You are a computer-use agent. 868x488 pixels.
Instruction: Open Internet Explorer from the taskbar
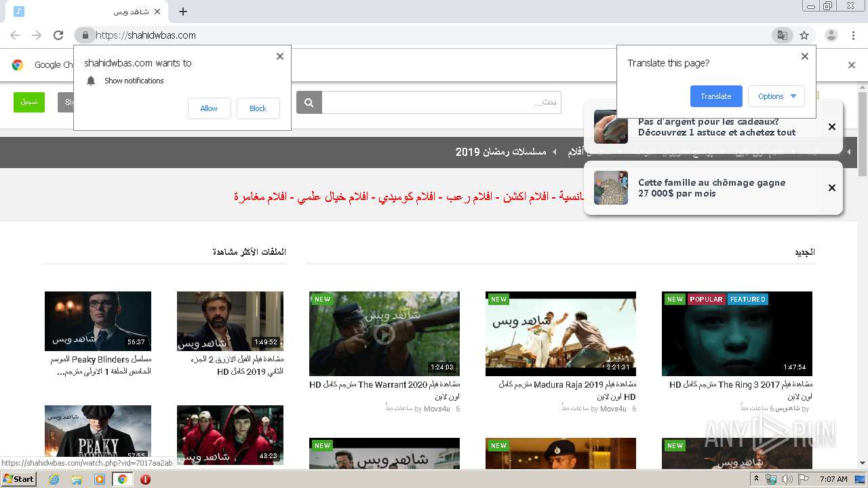click(x=54, y=479)
